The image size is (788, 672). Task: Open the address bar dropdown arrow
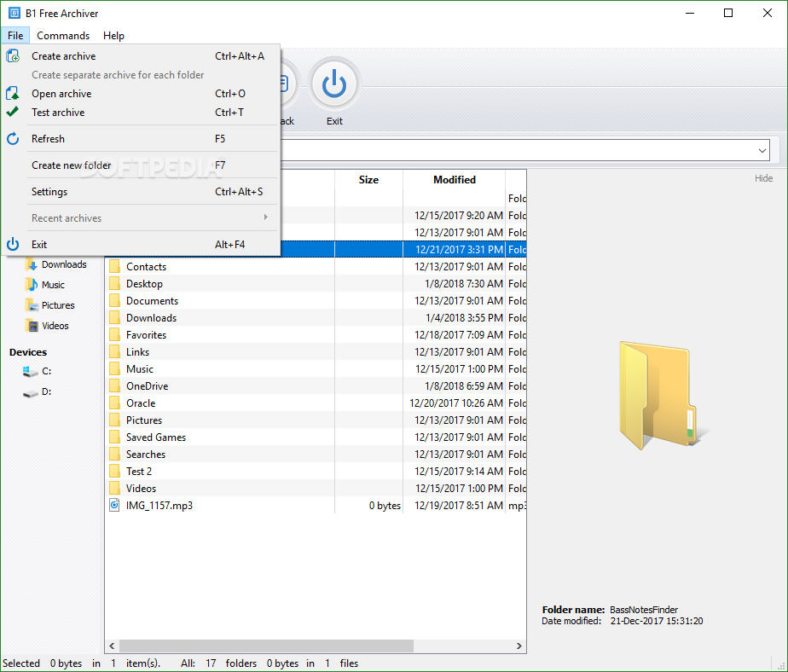tap(762, 150)
